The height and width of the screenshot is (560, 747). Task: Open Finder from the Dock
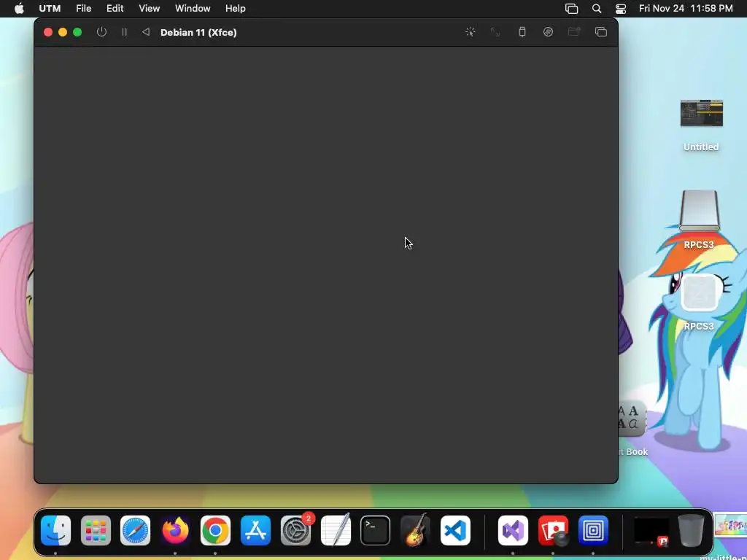(x=55, y=530)
